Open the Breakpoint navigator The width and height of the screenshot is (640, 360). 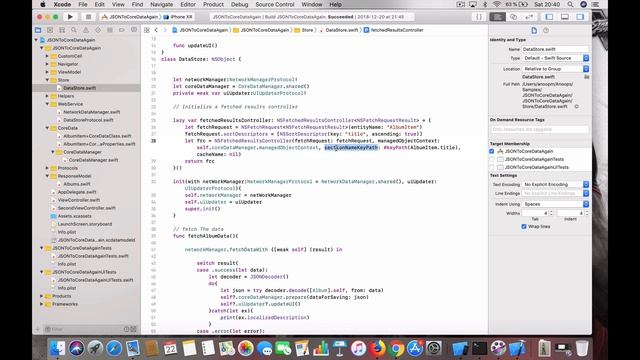[122, 30]
